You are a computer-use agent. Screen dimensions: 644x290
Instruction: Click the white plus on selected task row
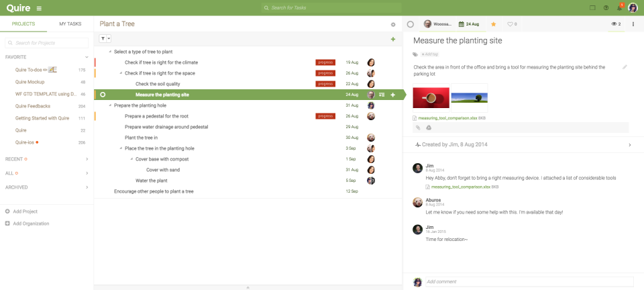392,95
